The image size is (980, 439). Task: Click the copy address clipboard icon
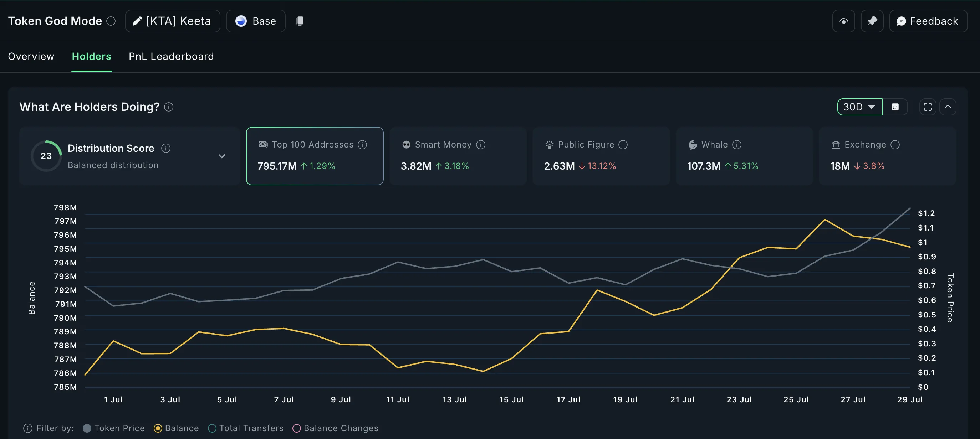coord(300,21)
